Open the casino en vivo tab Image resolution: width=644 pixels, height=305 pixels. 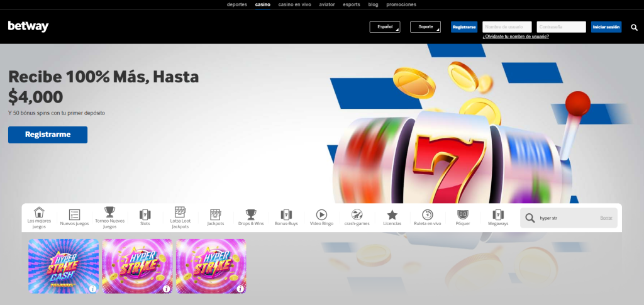coord(295,4)
